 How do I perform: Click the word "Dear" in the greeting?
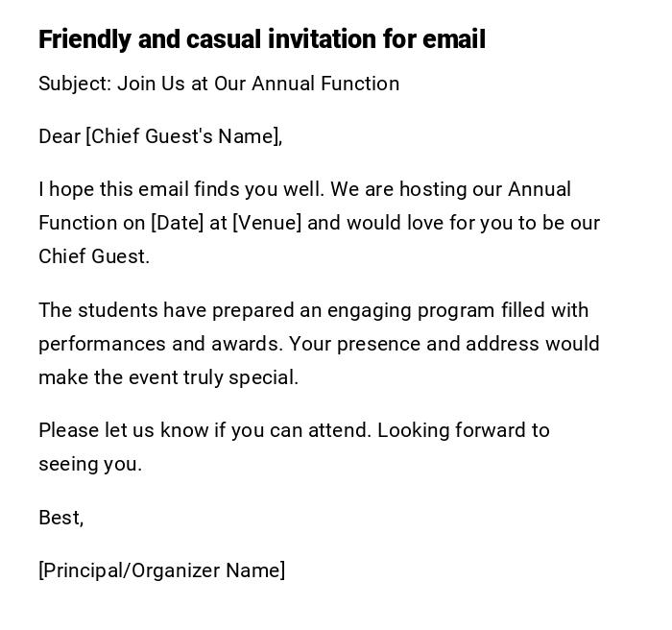(x=60, y=136)
